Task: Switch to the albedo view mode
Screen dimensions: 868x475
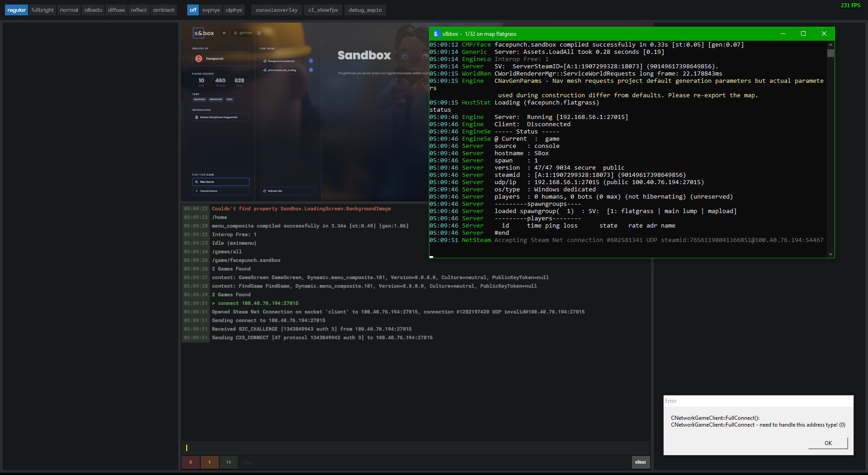Action: pyautogui.click(x=93, y=9)
